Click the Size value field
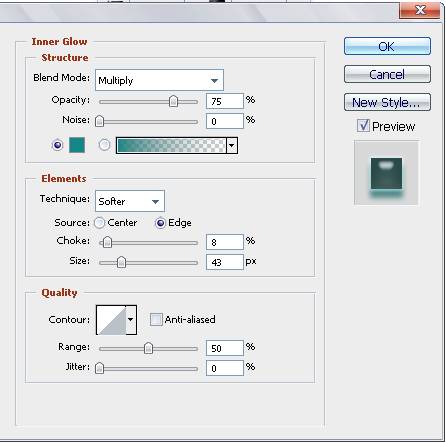Viewport: 446px width, 443px height. [x=225, y=262]
